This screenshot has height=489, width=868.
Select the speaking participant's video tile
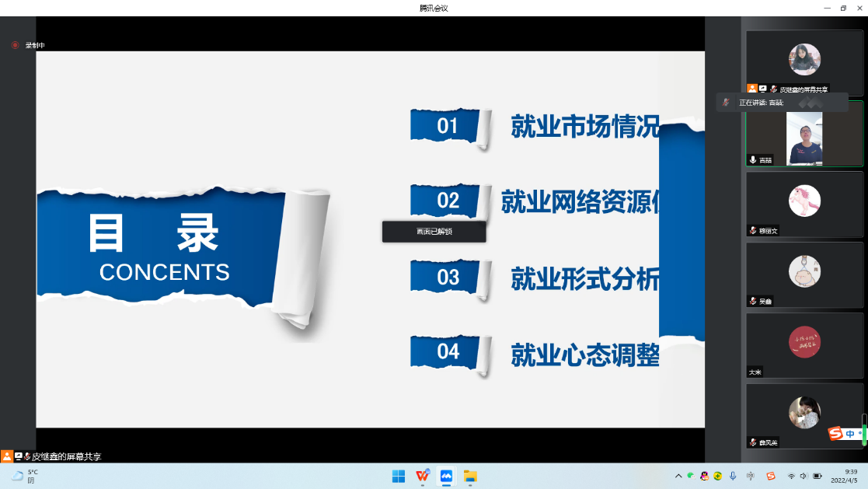tap(804, 138)
